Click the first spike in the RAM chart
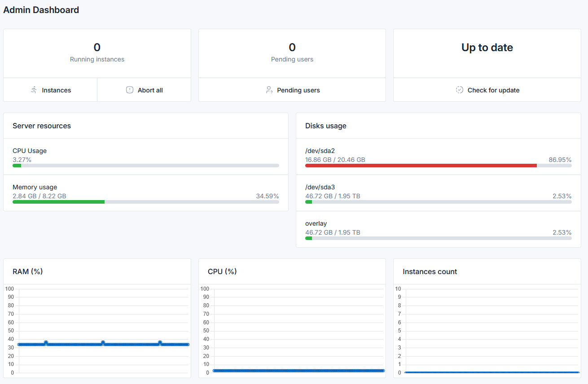 coord(46,342)
